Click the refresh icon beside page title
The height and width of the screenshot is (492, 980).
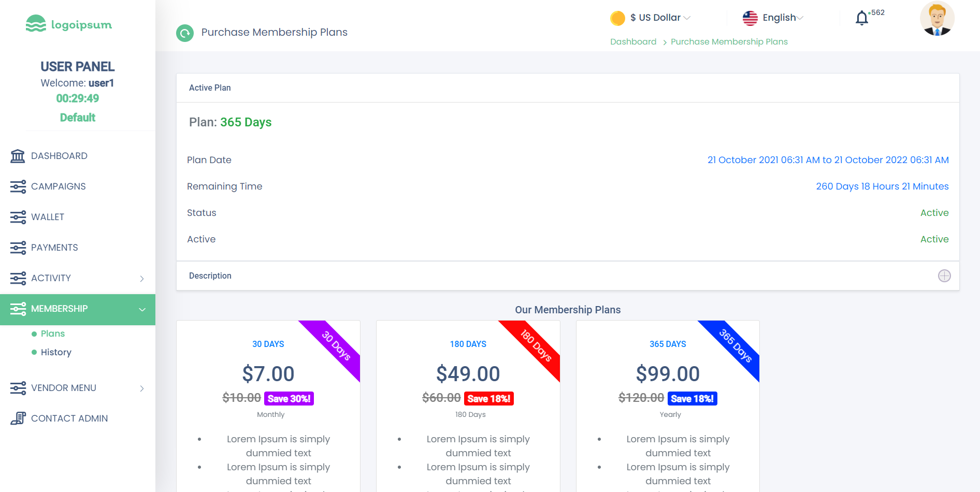[x=185, y=33]
